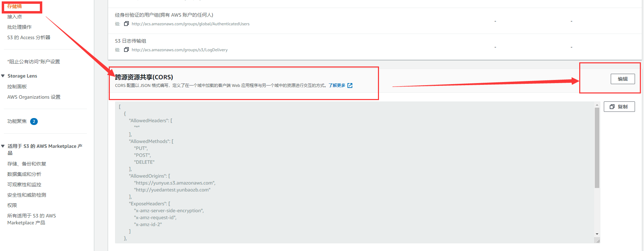Open the 了解更多 link

[x=337, y=86]
